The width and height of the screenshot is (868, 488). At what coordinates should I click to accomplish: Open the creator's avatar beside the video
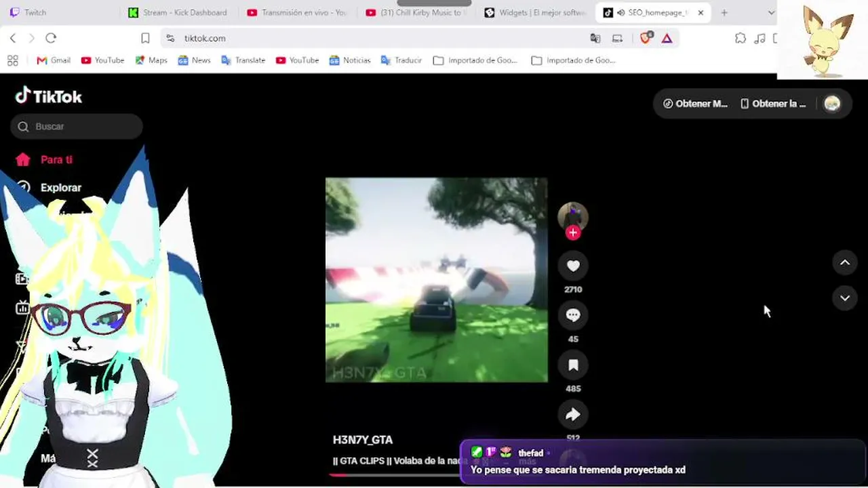click(x=573, y=216)
